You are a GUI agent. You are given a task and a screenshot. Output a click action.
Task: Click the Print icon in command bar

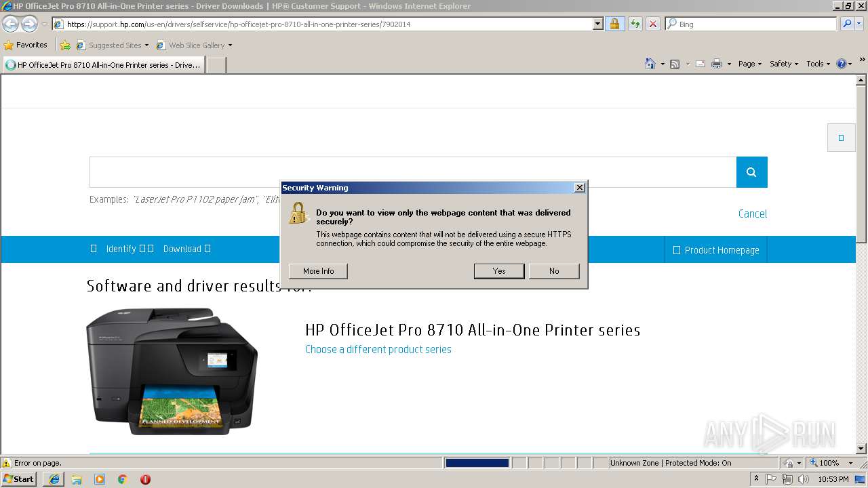click(717, 64)
